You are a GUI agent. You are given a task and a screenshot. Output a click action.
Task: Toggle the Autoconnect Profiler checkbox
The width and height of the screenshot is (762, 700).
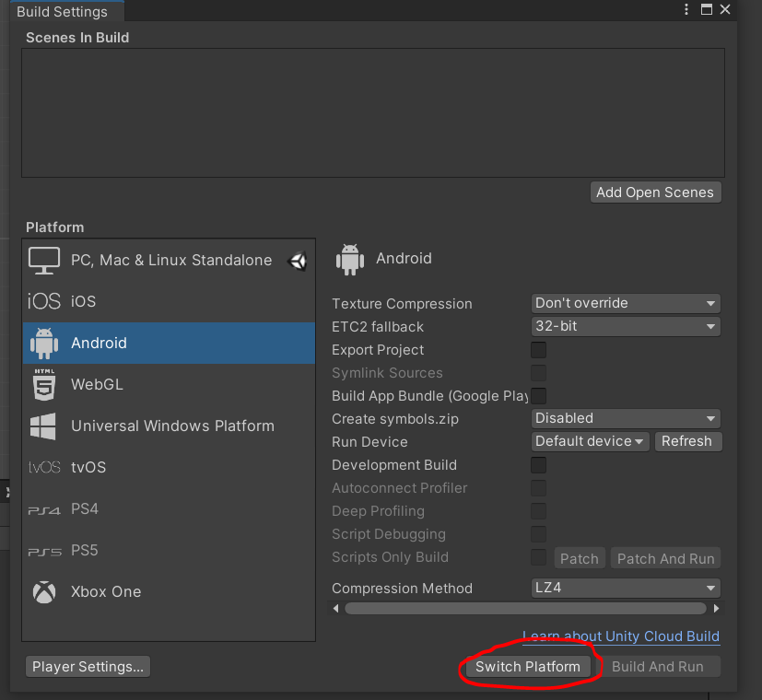[x=538, y=488]
